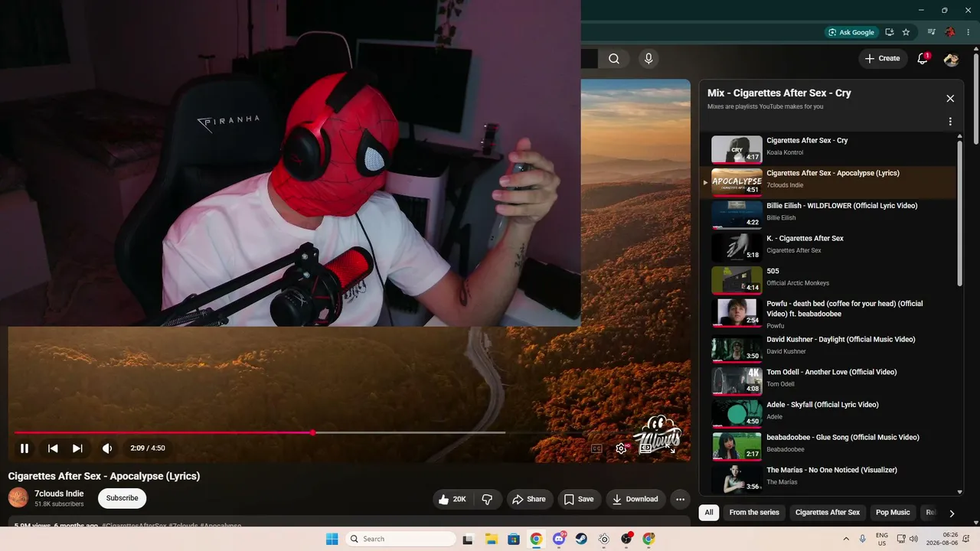
Task: Open OBS Studio from the taskbar
Action: [x=626, y=539]
